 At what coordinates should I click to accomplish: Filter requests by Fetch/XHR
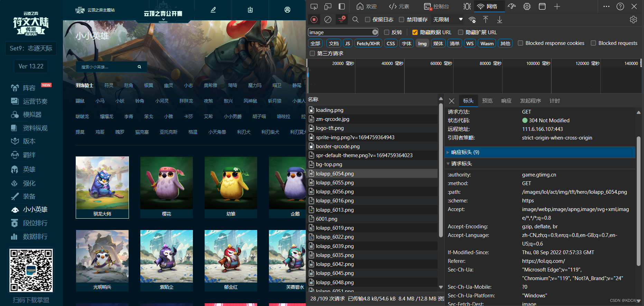pyautogui.click(x=368, y=44)
